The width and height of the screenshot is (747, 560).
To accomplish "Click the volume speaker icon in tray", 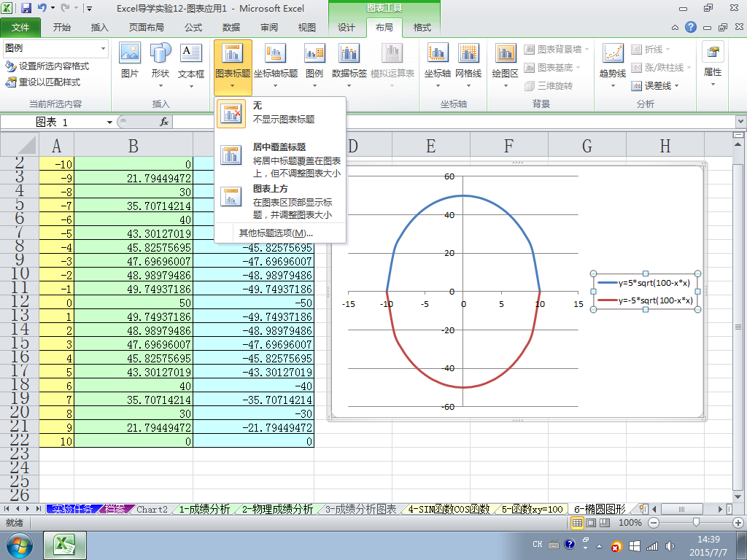I will (670, 546).
